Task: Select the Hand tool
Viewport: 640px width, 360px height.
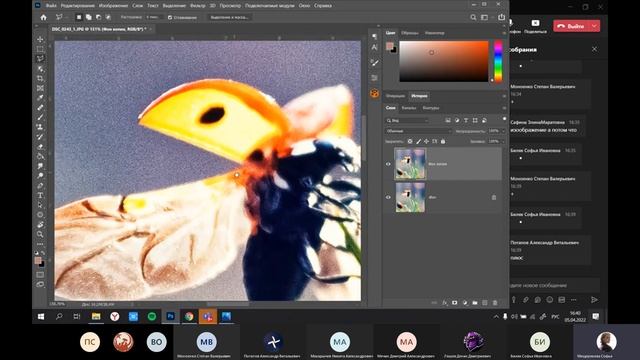Action: click(x=40, y=224)
